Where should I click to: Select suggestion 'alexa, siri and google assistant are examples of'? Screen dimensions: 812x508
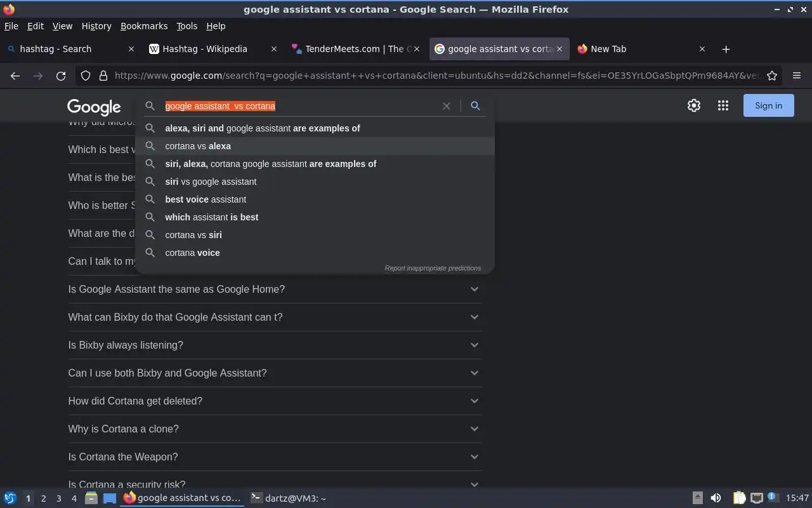(315, 128)
